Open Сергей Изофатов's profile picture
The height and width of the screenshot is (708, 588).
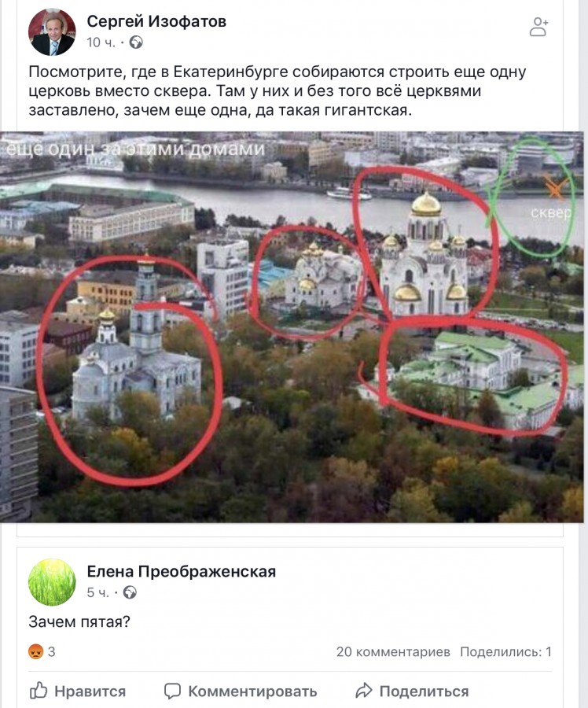click(x=52, y=32)
